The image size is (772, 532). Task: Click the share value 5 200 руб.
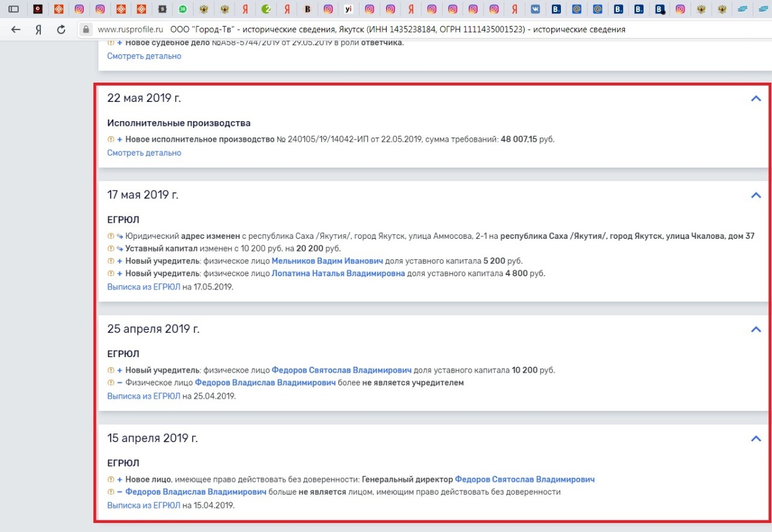[x=503, y=261]
